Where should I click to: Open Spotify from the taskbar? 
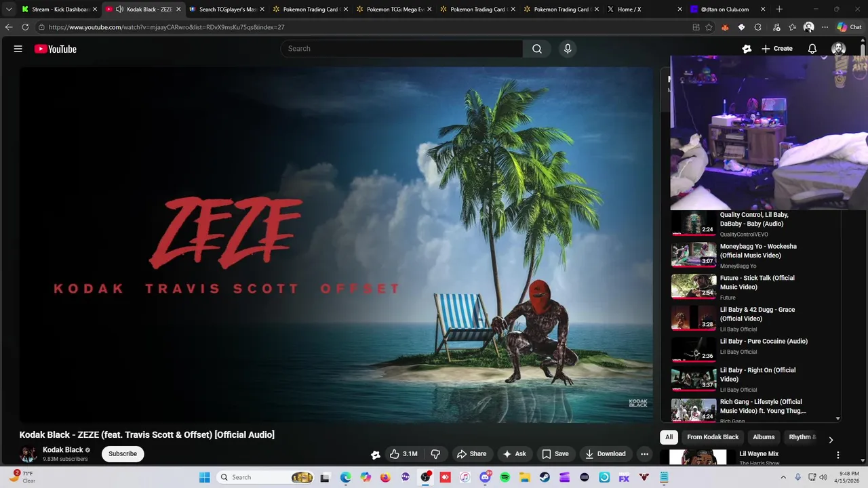[x=505, y=477]
